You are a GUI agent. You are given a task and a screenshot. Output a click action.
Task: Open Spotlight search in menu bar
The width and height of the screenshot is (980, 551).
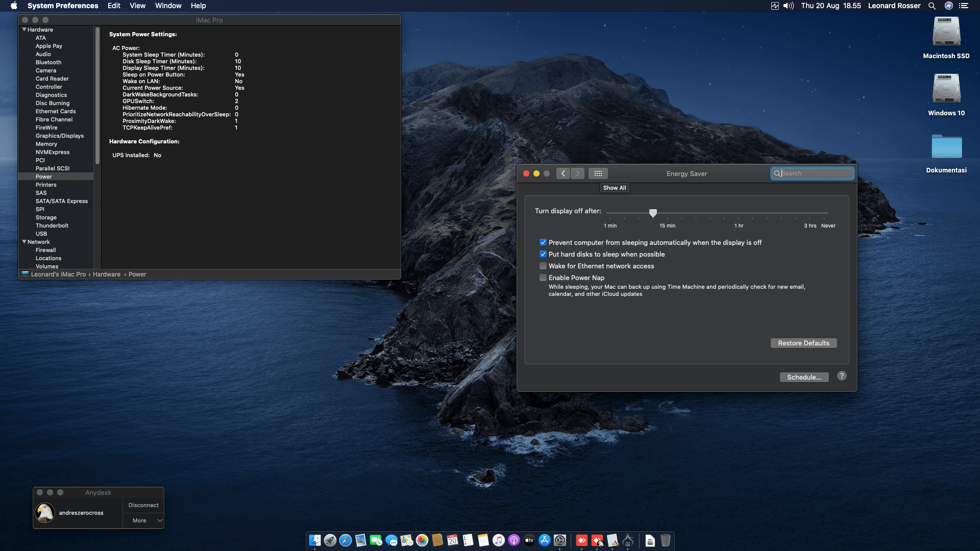(932, 6)
